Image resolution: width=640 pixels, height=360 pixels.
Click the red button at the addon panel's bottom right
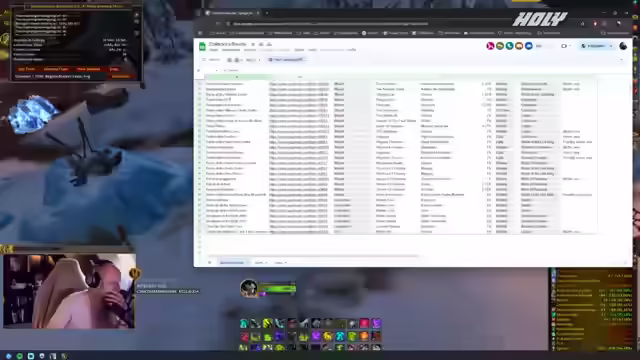click(120, 76)
